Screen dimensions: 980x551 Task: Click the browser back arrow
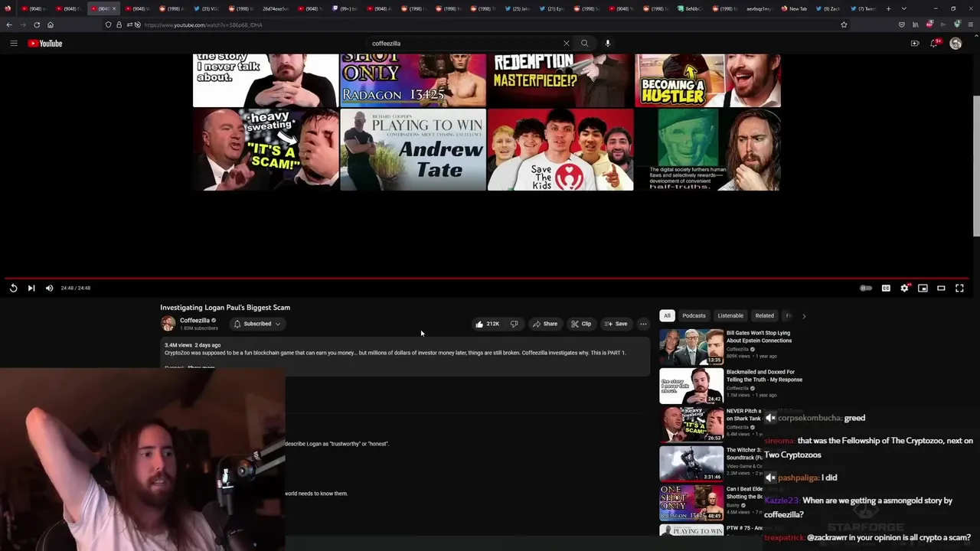point(9,24)
